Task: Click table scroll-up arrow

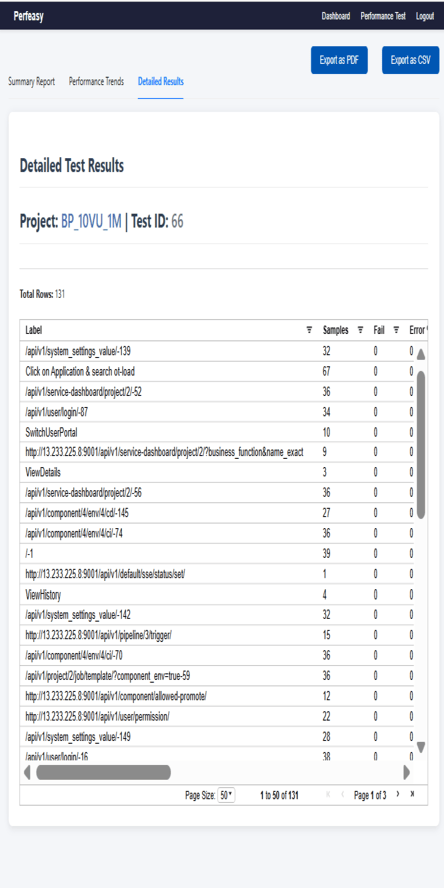Action: coord(421,355)
